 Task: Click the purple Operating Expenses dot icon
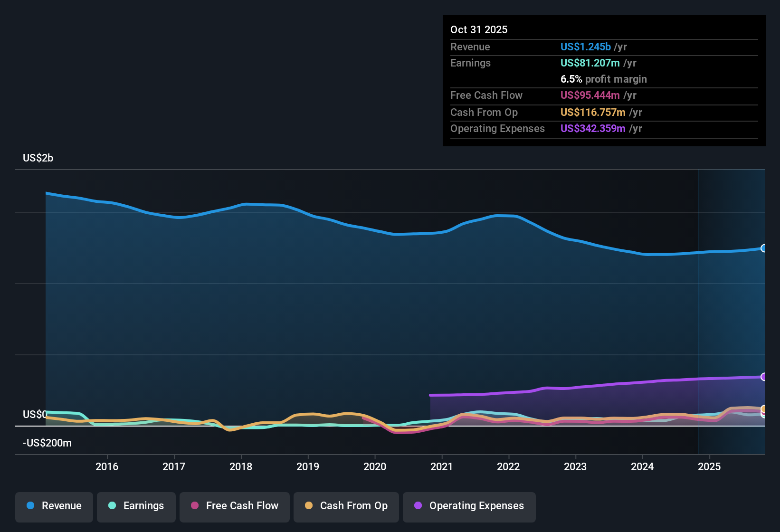[x=417, y=506]
